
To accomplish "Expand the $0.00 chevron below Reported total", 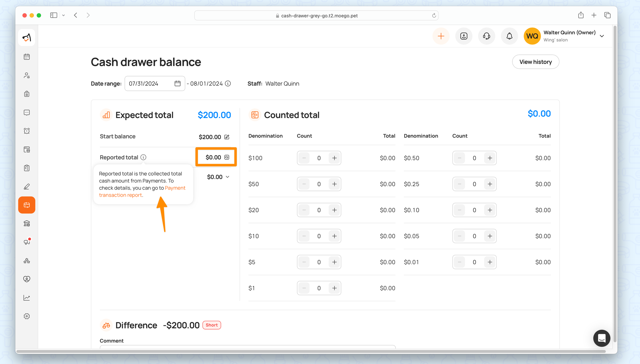I will [x=228, y=177].
